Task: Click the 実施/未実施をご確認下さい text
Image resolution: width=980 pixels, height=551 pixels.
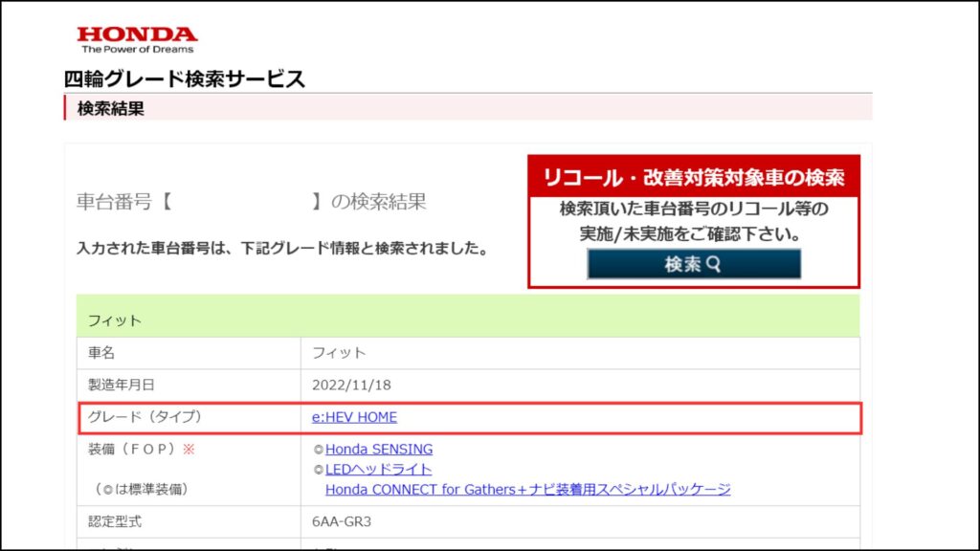Action: [690, 233]
